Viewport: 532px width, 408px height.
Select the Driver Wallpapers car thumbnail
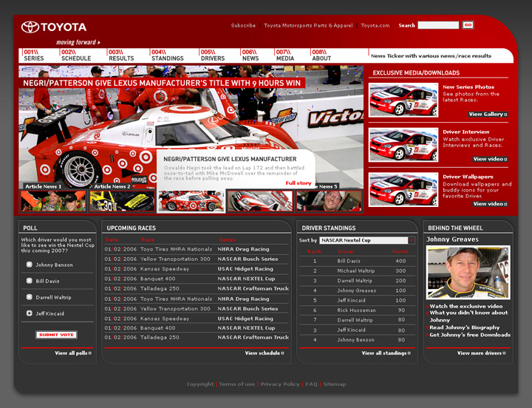pyautogui.click(x=403, y=190)
